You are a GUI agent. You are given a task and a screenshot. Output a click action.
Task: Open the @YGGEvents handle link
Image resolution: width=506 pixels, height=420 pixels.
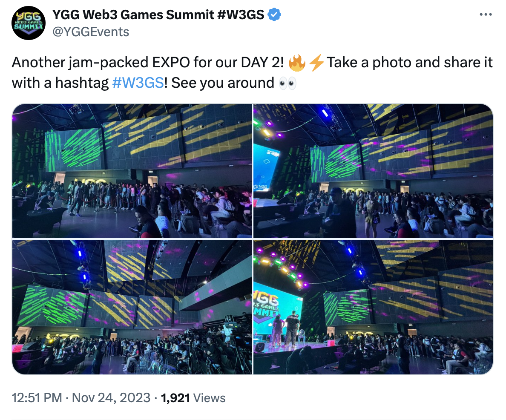pyautogui.click(x=91, y=32)
